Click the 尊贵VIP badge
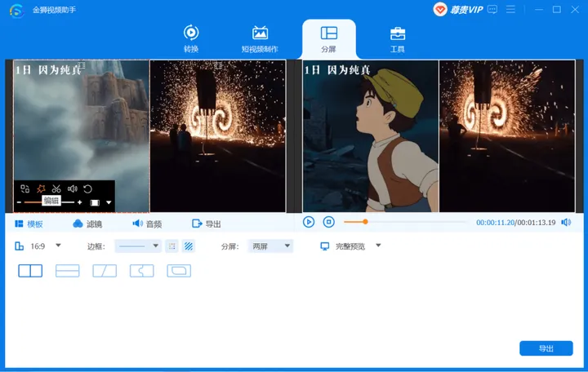588x372 pixels. (x=458, y=9)
